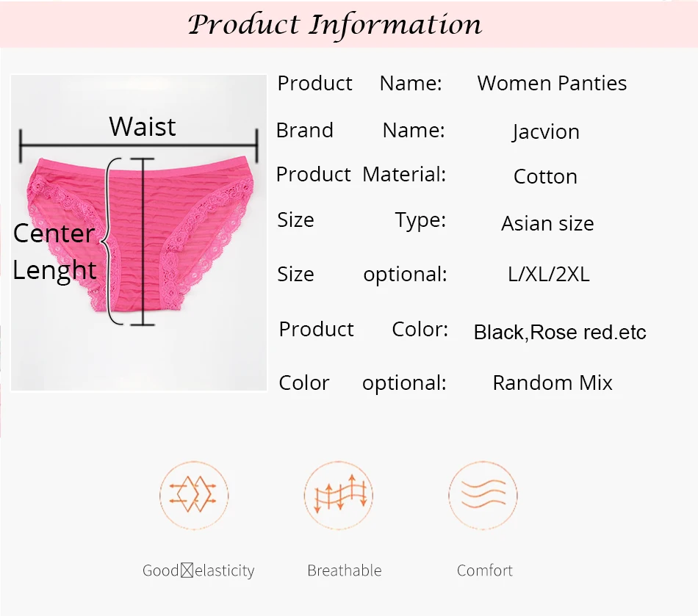Select the Random Mix color option

click(x=553, y=383)
